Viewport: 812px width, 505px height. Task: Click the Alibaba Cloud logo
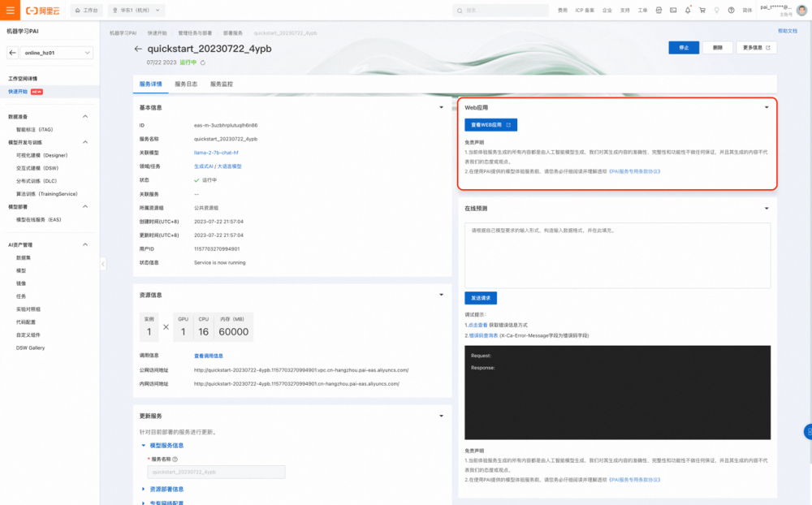[43, 11]
